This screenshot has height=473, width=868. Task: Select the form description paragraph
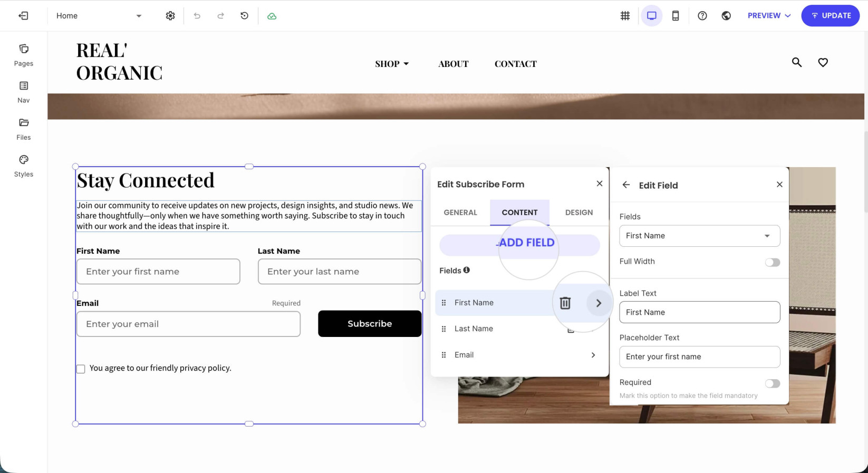(x=249, y=216)
